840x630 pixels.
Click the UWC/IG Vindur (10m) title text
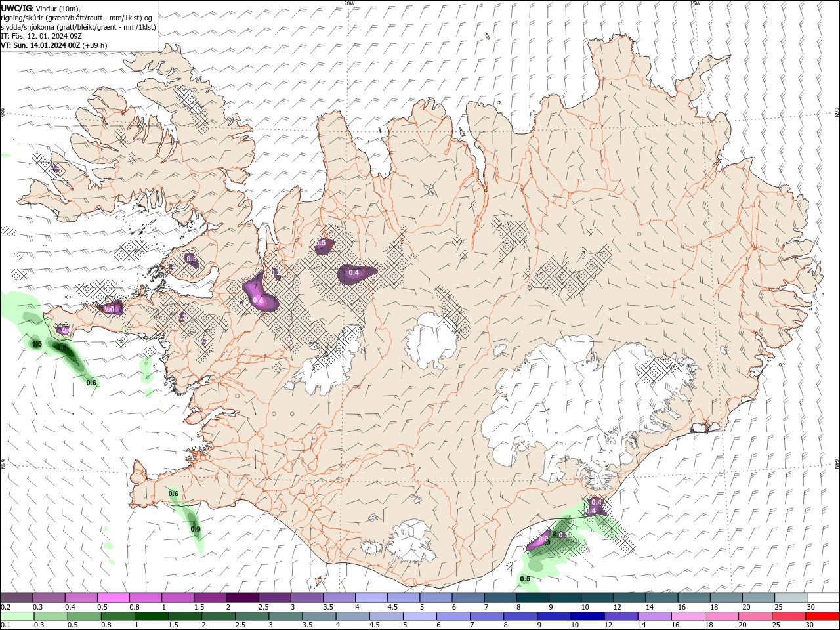pos(41,8)
